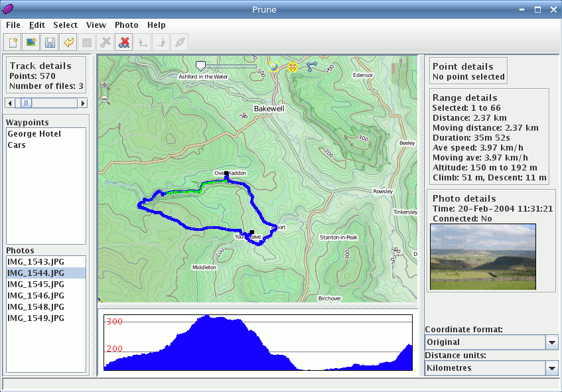Select IMG_1546.JPG in the Photos list
This screenshot has height=392, width=562.
36,296
